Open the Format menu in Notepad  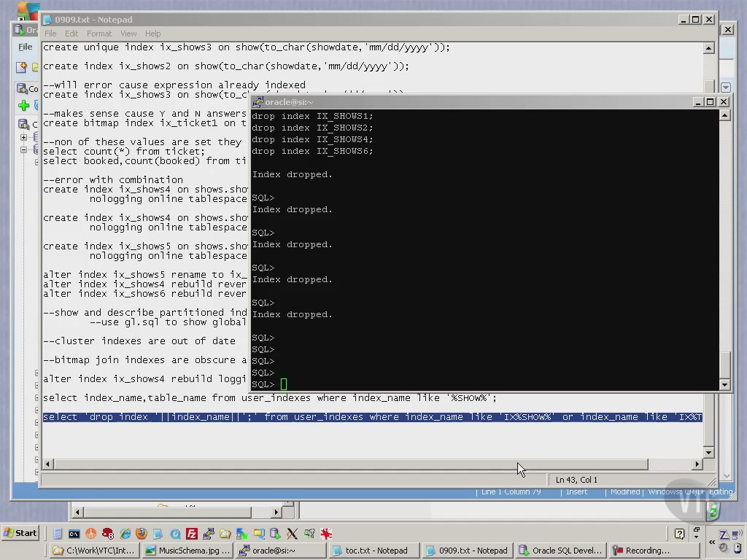99,34
